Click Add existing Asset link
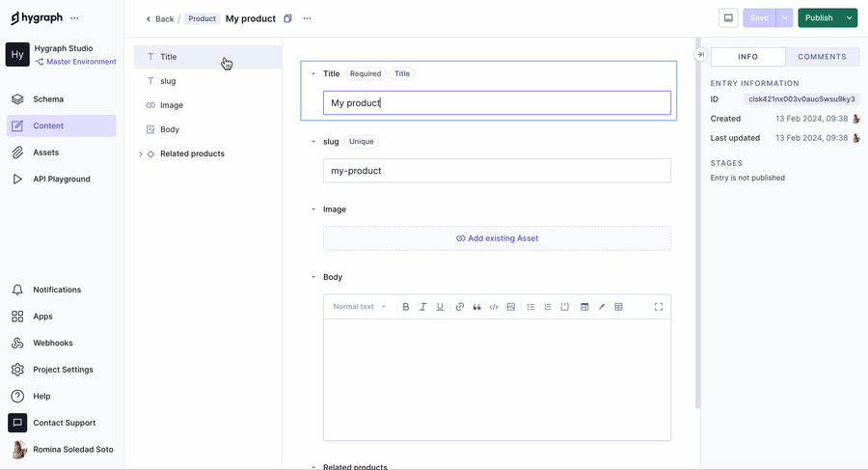The image size is (868, 470). (x=497, y=238)
